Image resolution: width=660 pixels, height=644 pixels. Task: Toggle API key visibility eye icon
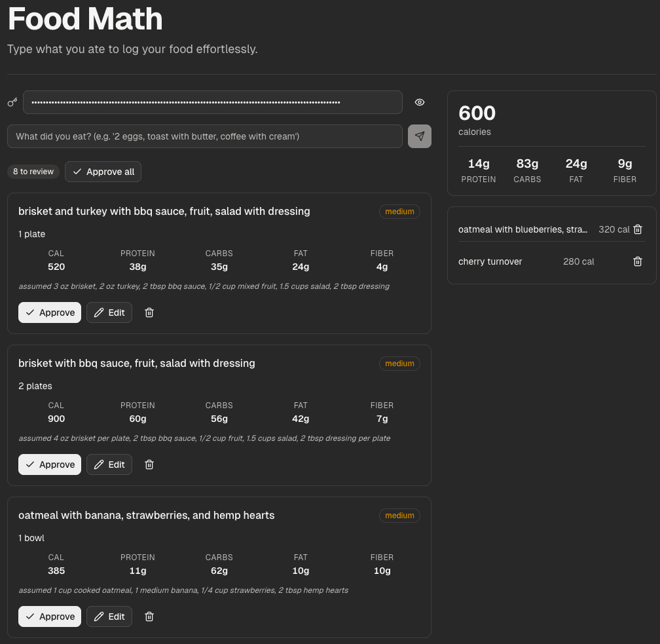(x=419, y=102)
